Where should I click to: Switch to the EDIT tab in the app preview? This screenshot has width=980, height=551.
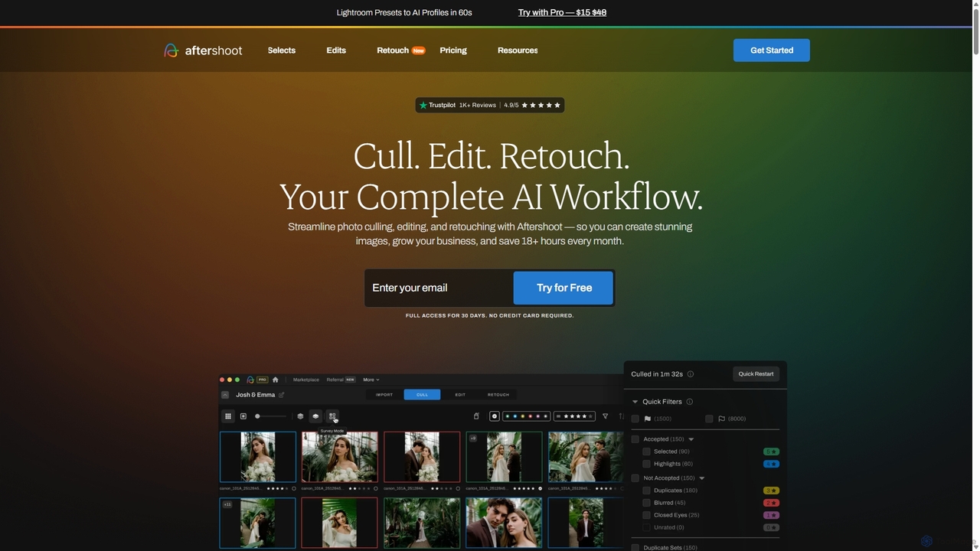[x=460, y=395]
